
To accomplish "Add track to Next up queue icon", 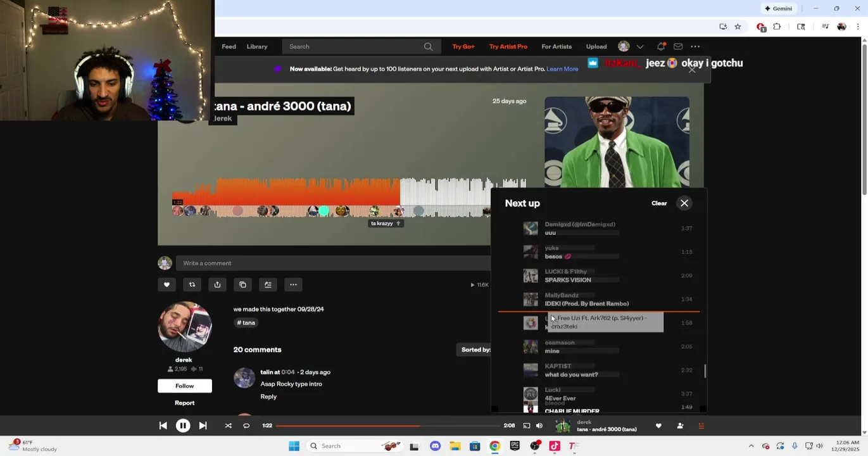I will [x=268, y=285].
